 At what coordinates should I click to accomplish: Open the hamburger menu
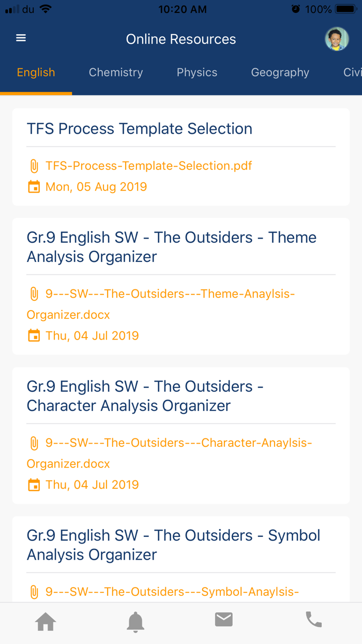21,38
